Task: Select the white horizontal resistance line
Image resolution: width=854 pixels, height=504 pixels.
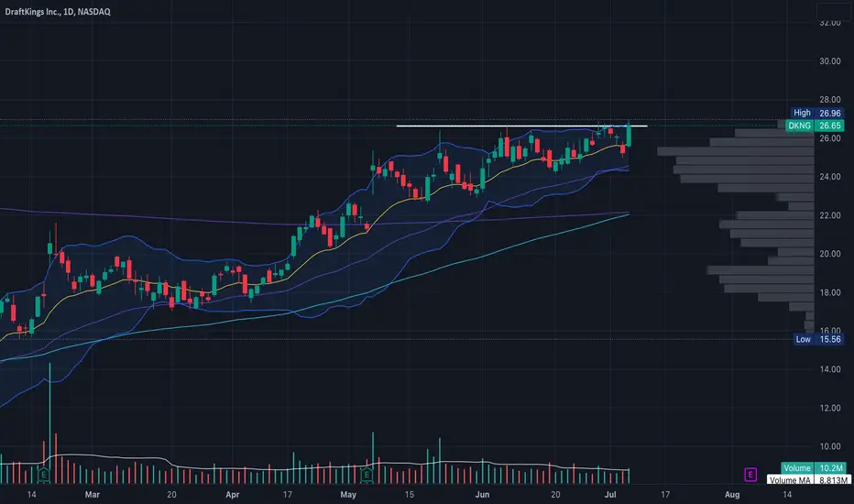Action: 521,126
